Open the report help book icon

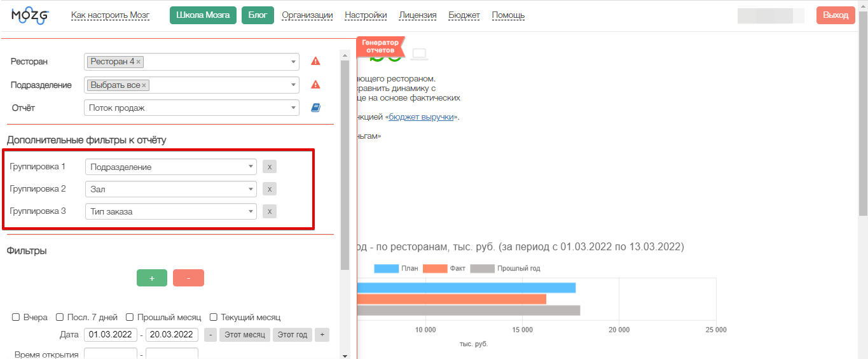pyautogui.click(x=315, y=108)
